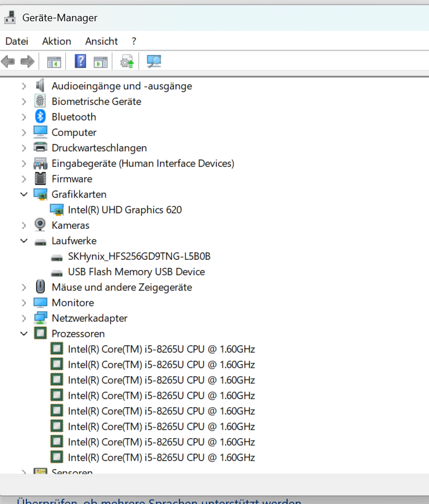This screenshot has height=504, width=429.
Task: Click the Eingabegeräte keyboard icon
Action: 40,163
